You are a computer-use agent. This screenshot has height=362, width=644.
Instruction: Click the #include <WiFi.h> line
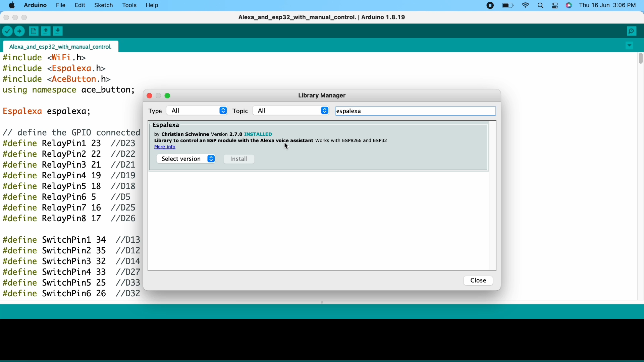pyautogui.click(x=45, y=58)
